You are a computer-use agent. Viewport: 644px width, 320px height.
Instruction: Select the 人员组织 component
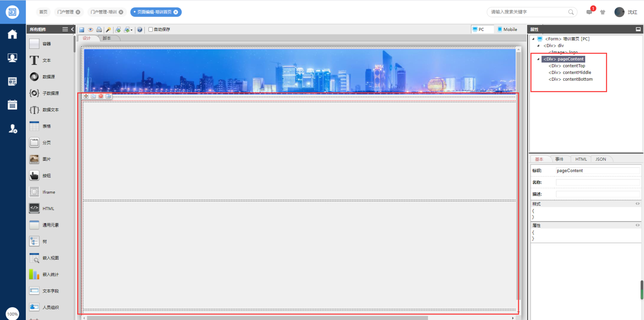(x=50, y=307)
